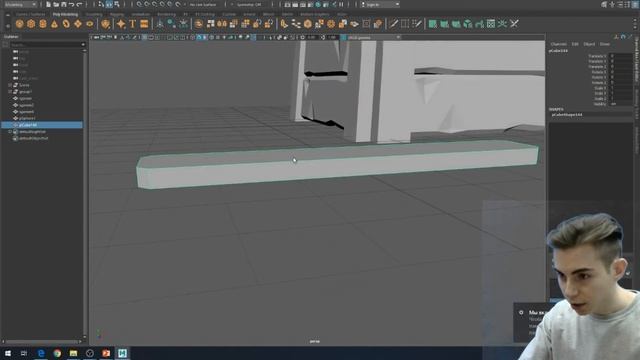Open the Outliner search filter dropdown arrow
Viewport: 640px width, 360px height.
click(83, 44)
